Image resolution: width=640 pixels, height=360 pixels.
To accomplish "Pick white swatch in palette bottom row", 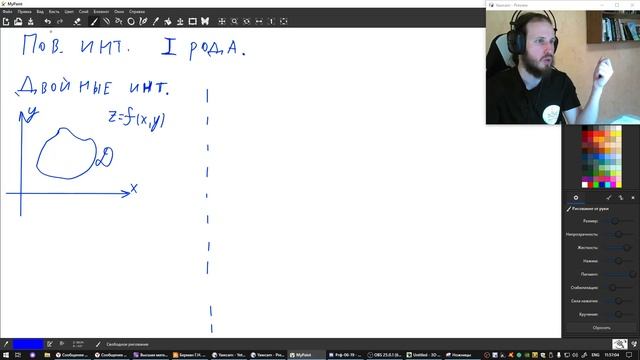I will click(584, 185).
